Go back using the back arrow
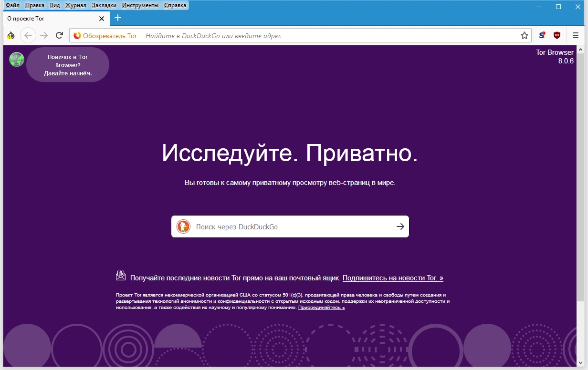This screenshot has height=370, width=588. click(x=28, y=35)
